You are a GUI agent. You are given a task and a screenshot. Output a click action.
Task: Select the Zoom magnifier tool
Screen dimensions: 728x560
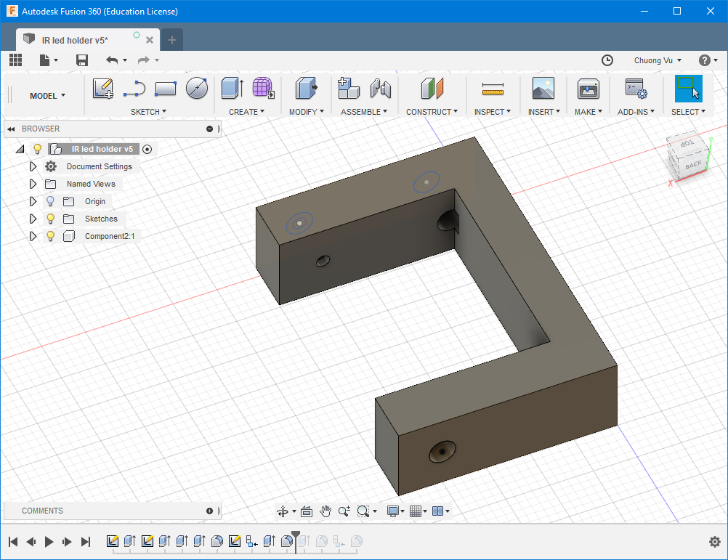[x=344, y=511]
